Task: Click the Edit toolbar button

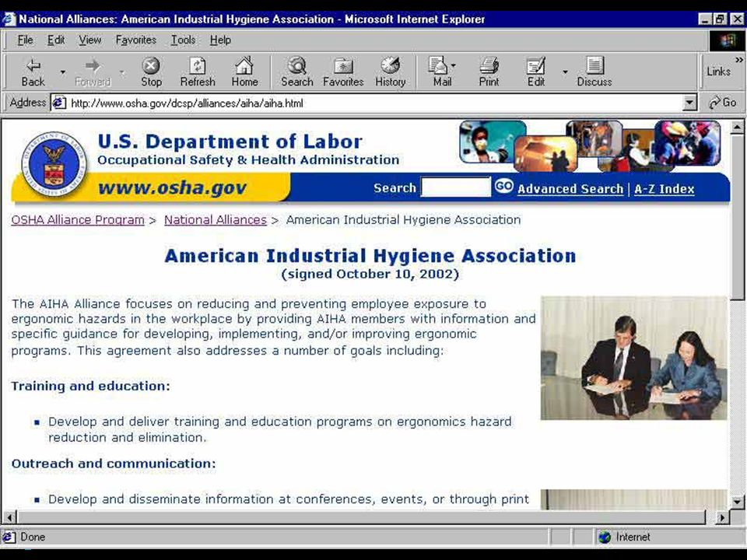Action: pyautogui.click(x=536, y=72)
